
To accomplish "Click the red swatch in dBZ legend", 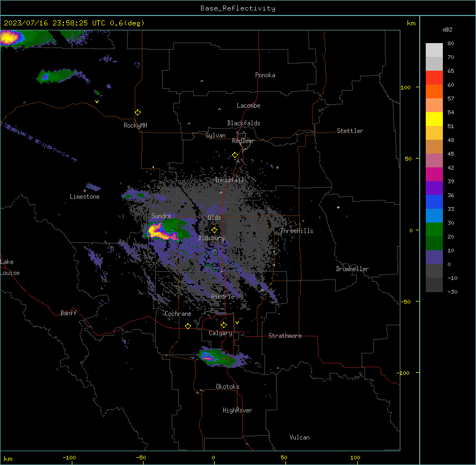I will coord(434,78).
